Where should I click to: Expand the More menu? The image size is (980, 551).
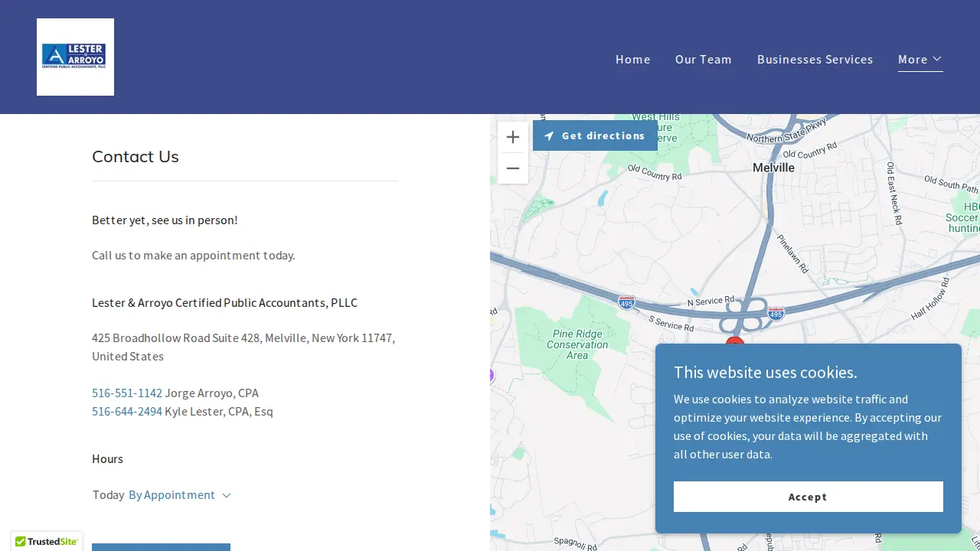920,60
